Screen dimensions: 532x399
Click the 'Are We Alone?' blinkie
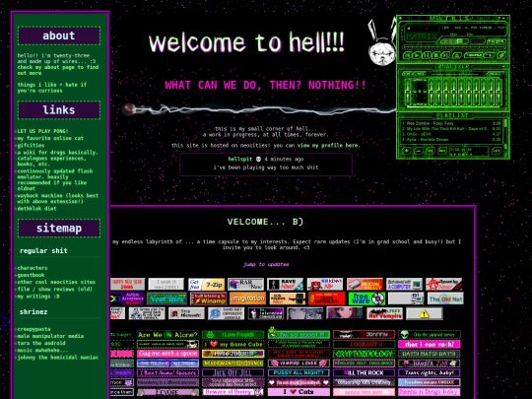point(167,335)
